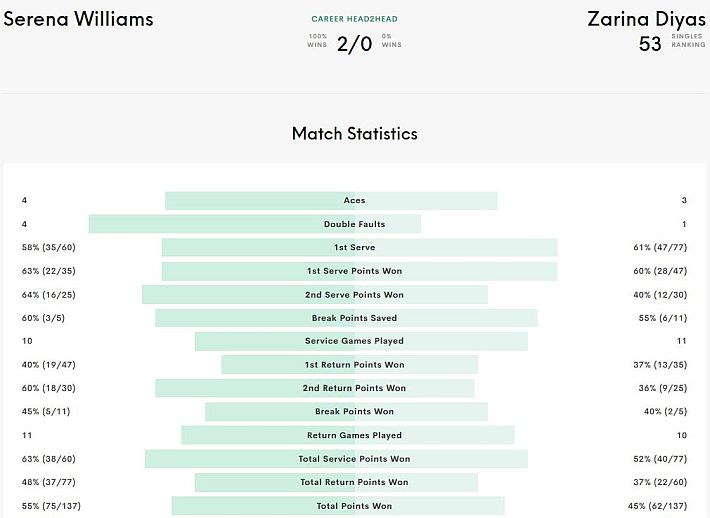
Task: Select the Career Head2Head label
Action: [355, 19]
